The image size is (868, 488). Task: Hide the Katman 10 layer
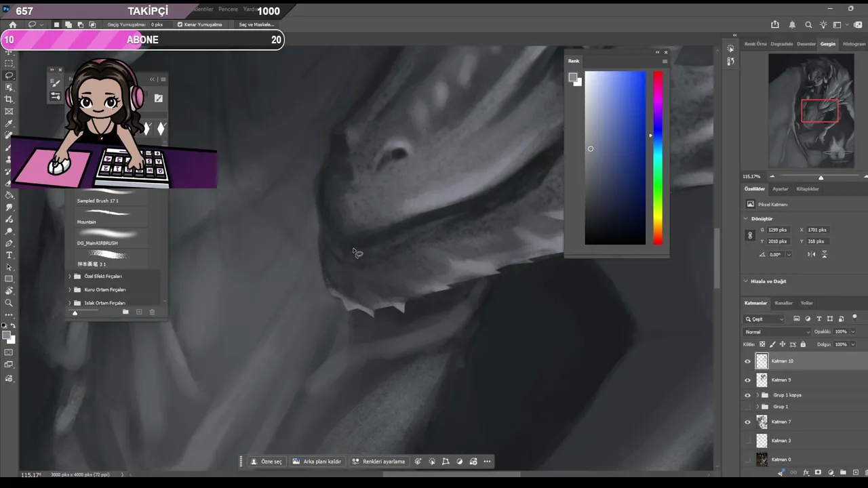click(748, 361)
